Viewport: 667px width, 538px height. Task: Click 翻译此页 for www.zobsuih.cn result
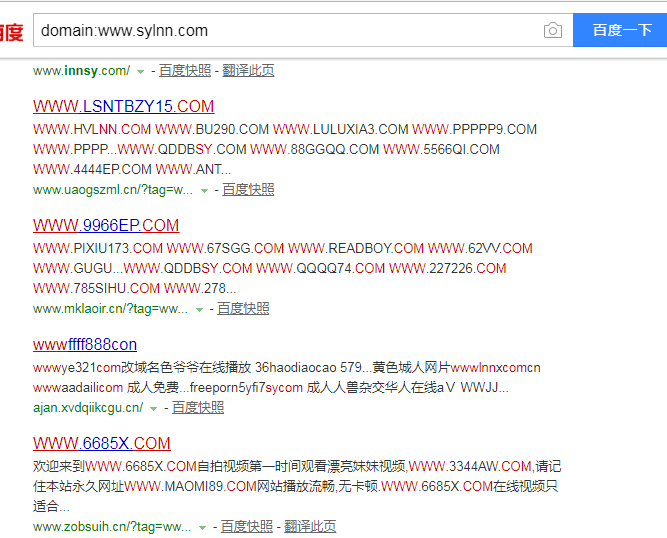(x=310, y=527)
